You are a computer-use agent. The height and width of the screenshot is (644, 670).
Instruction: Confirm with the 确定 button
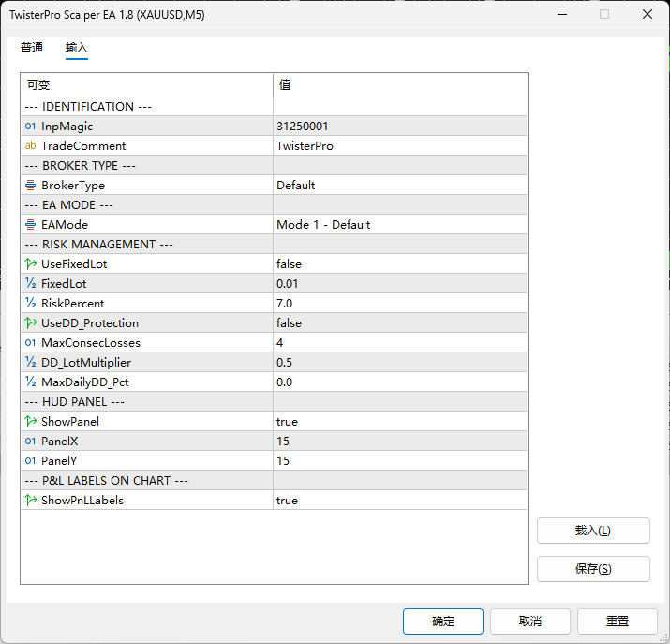coord(443,622)
